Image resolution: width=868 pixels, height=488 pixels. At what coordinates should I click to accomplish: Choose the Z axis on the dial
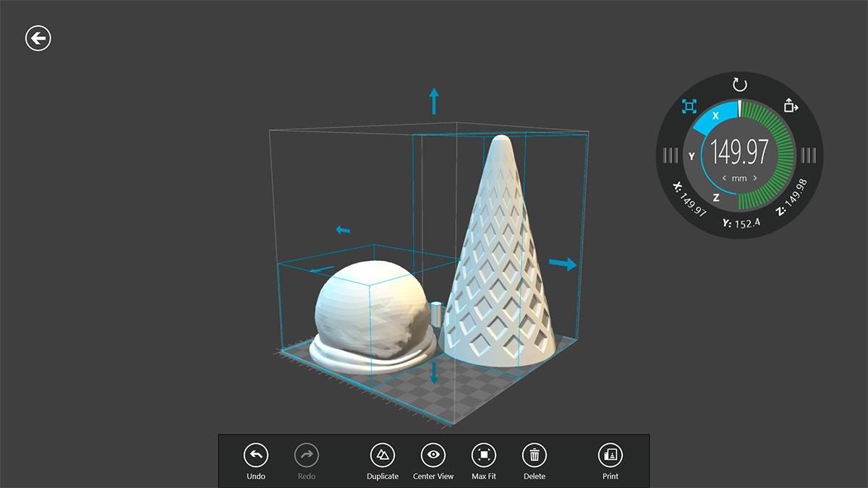click(715, 197)
